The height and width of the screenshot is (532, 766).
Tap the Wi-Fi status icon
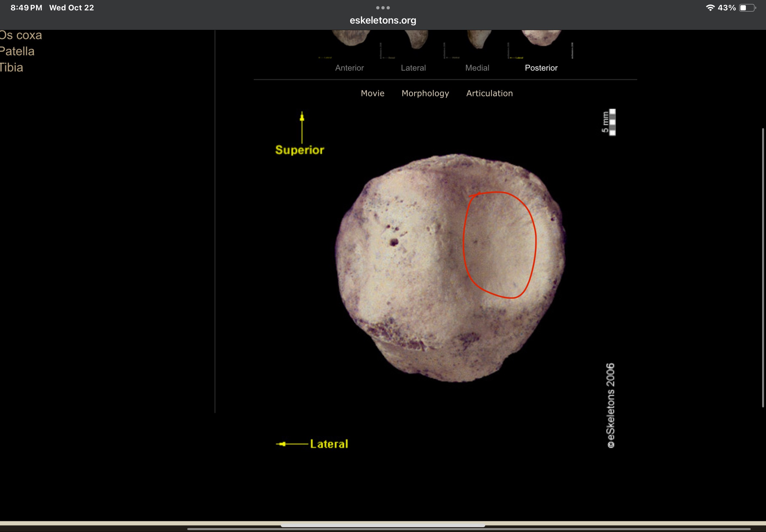(710, 8)
